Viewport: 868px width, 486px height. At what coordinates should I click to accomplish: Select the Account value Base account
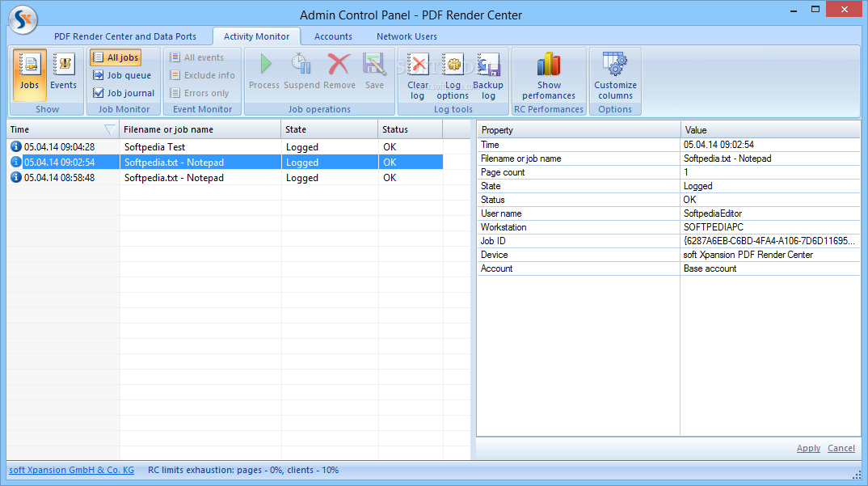click(x=770, y=268)
